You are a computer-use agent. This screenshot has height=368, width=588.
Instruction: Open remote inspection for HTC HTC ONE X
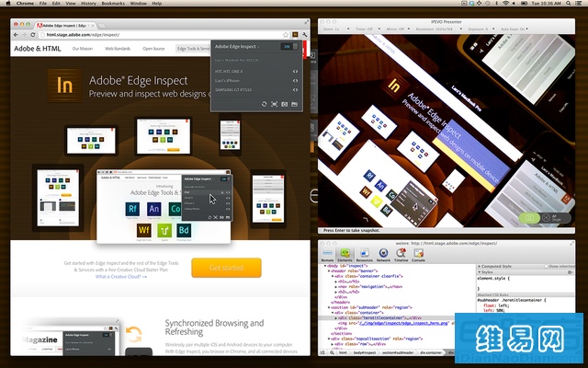(295, 72)
